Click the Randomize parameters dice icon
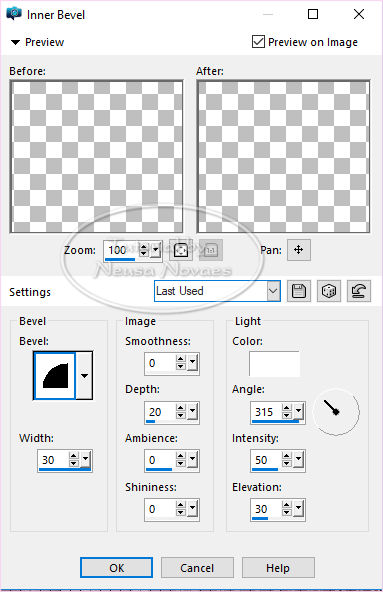This screenshot has height=592, width=383. tap(329, 291)
